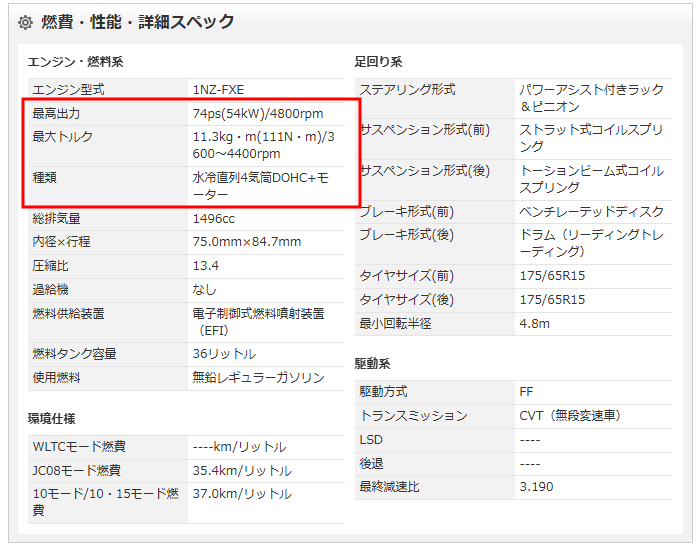This screenshot has height=549, width=699.
Task: Select the 最大トルク row label
Action: [62, 137]
